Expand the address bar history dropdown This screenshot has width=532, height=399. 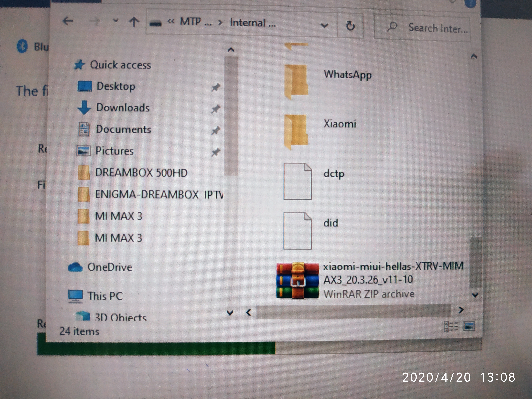point(324,25)
